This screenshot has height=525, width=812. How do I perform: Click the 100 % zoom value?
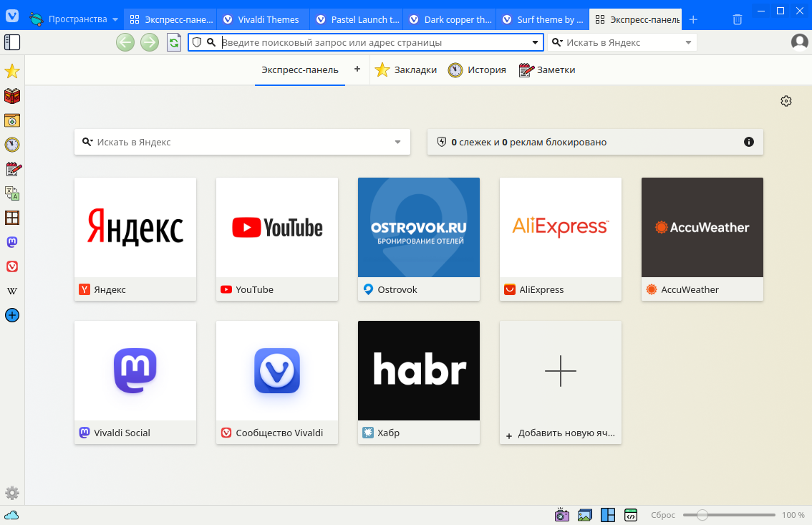point(793,515)
